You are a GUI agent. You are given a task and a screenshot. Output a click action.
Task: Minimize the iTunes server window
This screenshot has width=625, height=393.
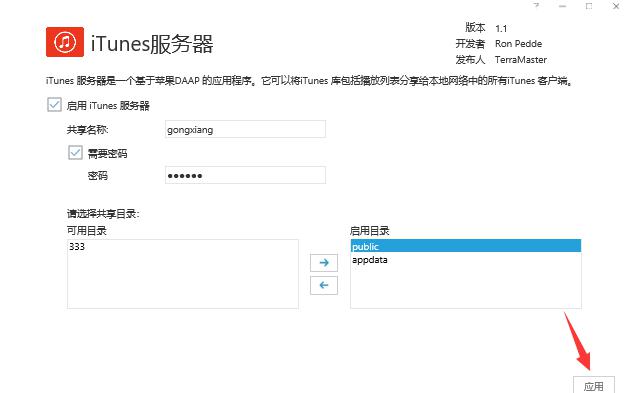(562, 6)
